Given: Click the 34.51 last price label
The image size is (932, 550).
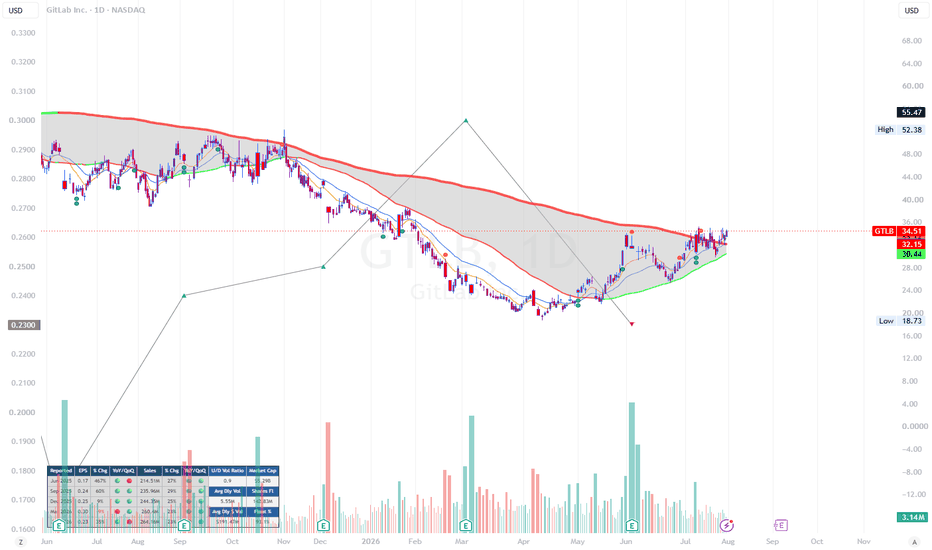Looking at the screenshot, I should tap(911, 231).
